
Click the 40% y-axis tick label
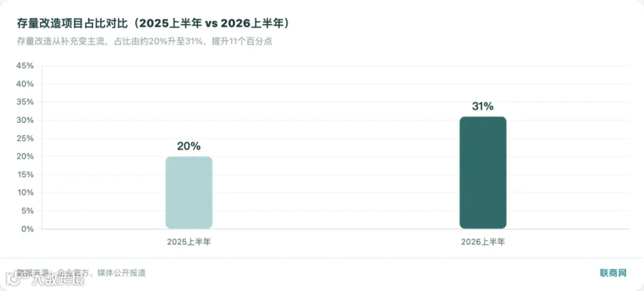tap(24, 84)
